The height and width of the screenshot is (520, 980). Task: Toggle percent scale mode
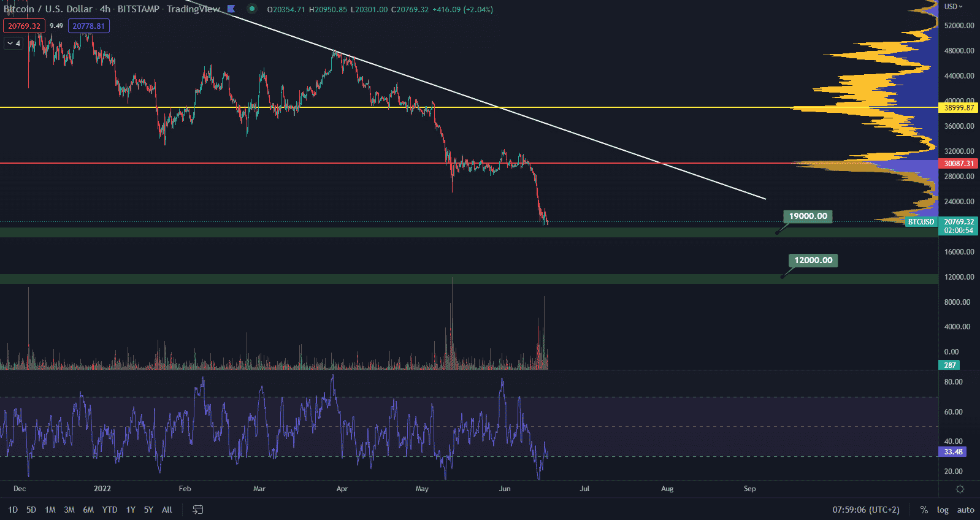(924, 510)
